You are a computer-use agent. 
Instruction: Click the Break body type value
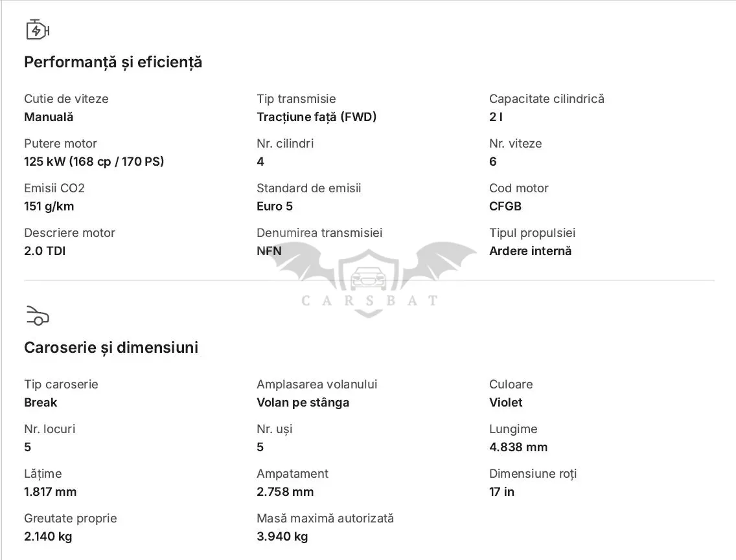[40, 403]
